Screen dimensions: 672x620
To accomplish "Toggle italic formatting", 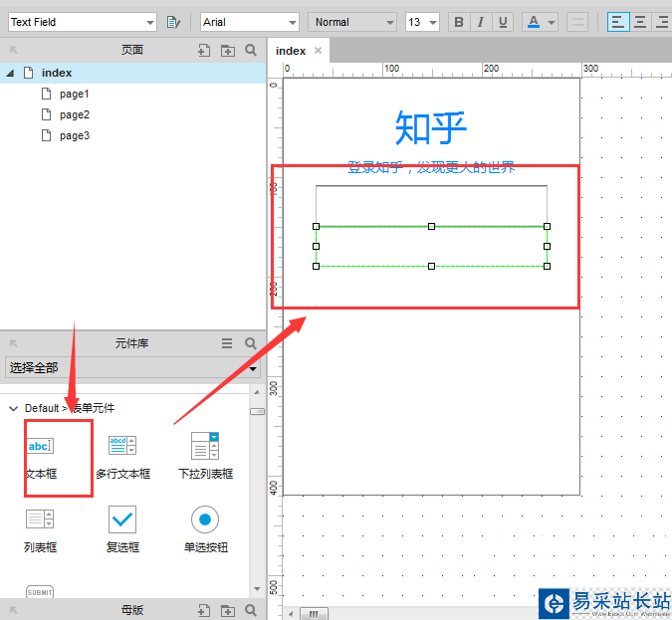I will click(481, 22).
